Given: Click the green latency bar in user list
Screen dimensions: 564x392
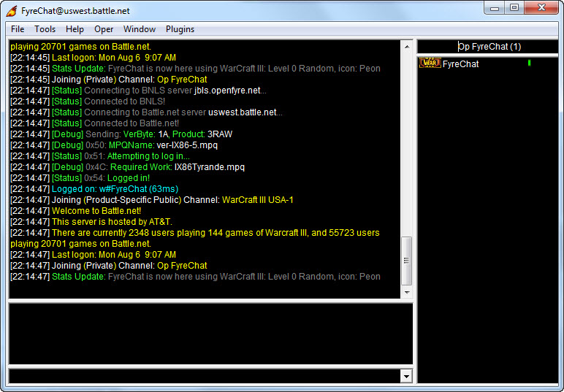Looking at the screenshot, I should pyautogui.click(x=529, y=64).
